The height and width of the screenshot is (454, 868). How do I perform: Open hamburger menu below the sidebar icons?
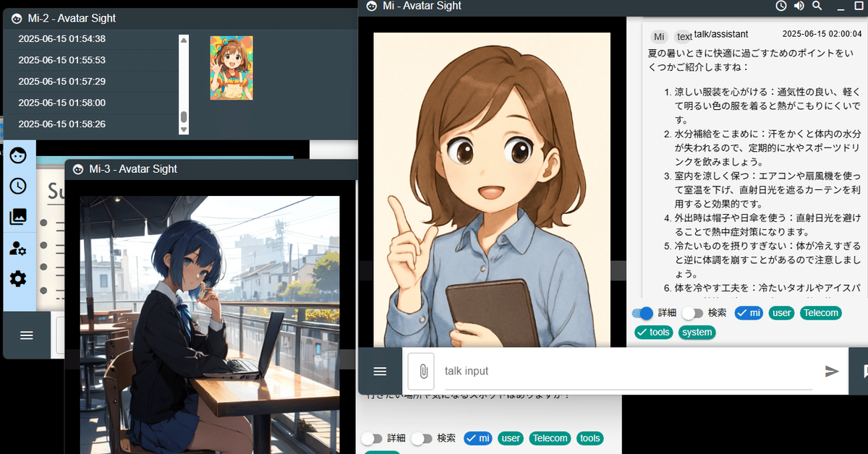(27, 335)
